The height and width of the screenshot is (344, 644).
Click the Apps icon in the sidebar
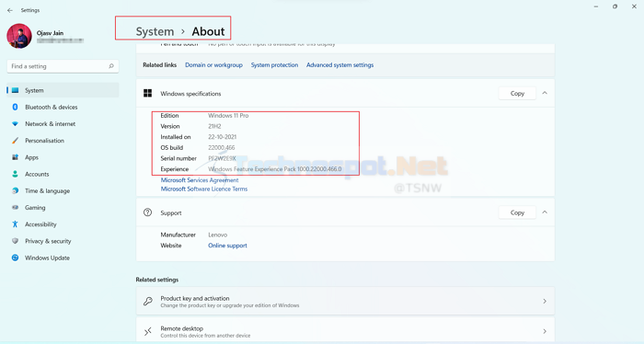point(16,157)
